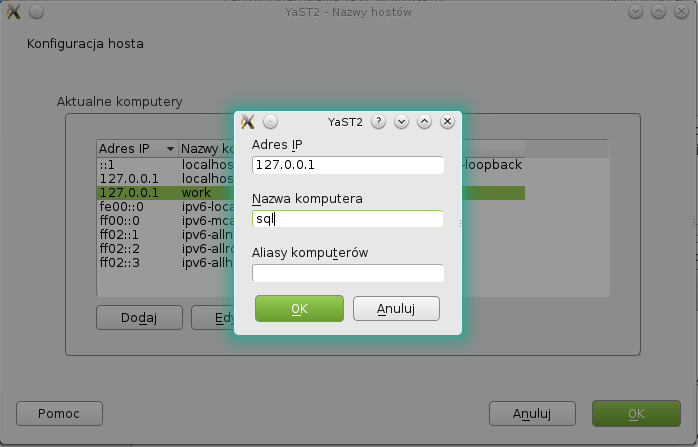Click the YaST2 dialog app icon
The image size is (698, 447).
(x=249, y=122)
